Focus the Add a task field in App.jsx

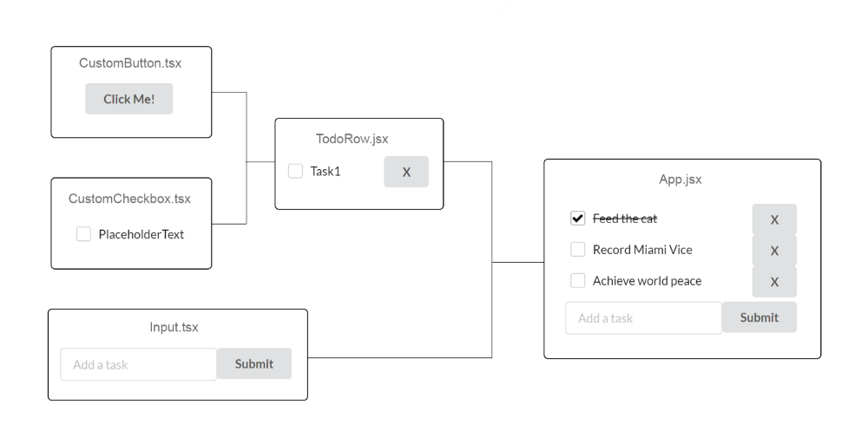[644, 318]
